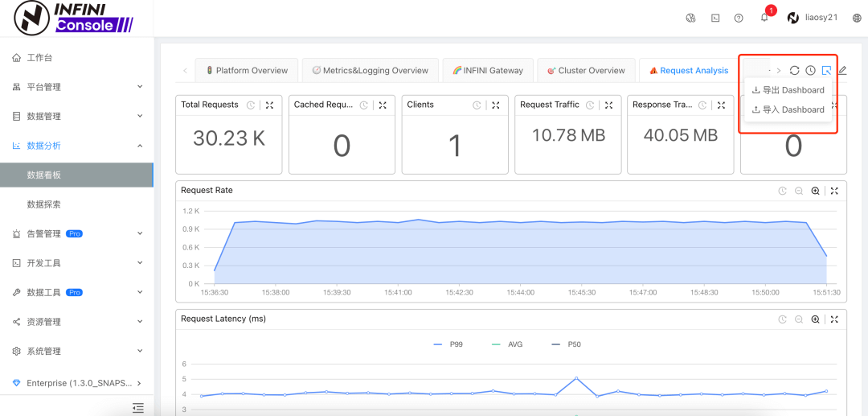
Task: Open the terminal console icon in header
Action: click(x=715, y=18)
